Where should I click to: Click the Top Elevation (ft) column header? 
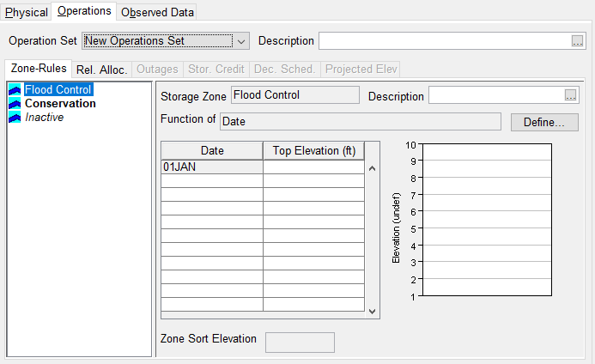point(313,151)
